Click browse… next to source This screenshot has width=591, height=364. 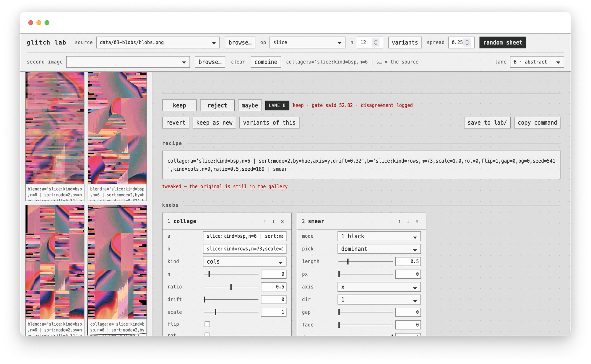point(240,43)
